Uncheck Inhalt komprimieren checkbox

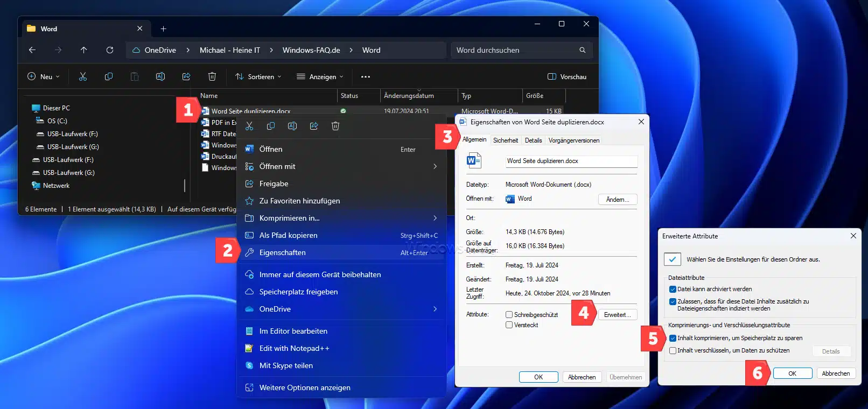click(x=673, y=339)
